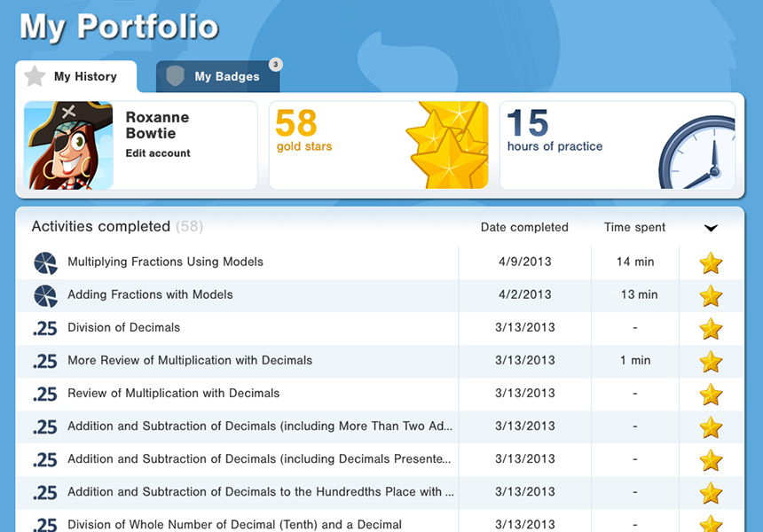
Task: Open Addition and Subtraction Hundredths Place activity
Action: click(261, 491)
